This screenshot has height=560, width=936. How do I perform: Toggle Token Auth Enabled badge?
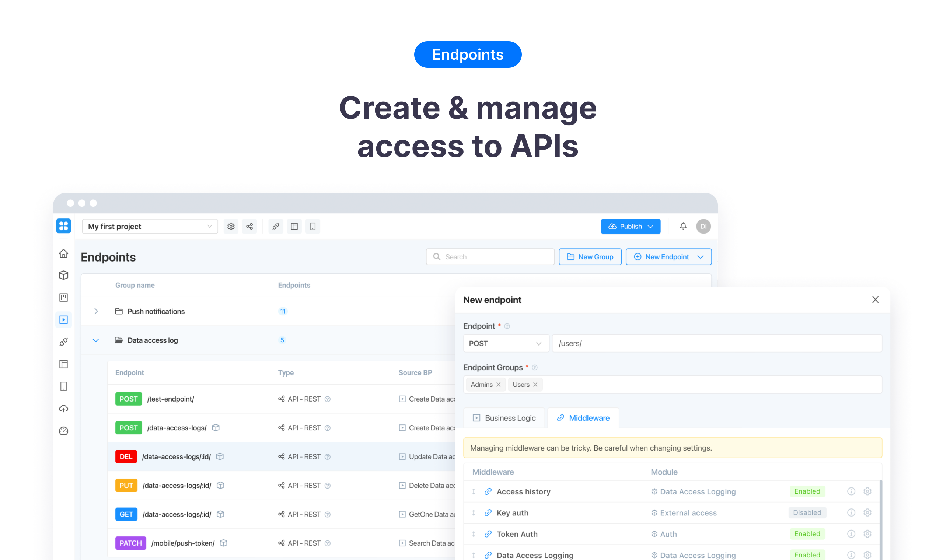[x=807, y=533]
